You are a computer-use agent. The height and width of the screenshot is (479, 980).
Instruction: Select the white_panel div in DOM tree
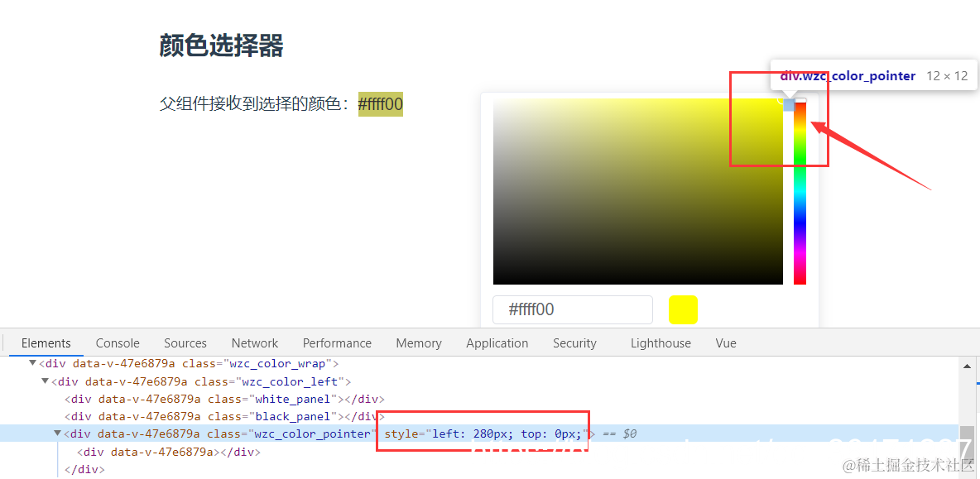tap(224, 399)
